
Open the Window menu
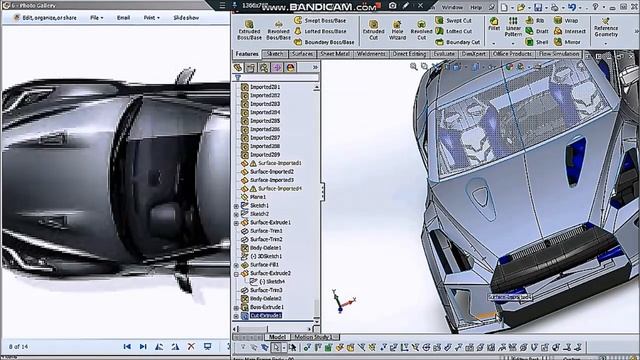(x=452, y=7)
